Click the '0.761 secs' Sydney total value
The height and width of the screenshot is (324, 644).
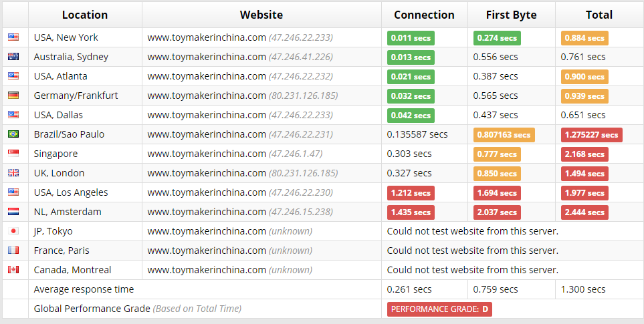pos(582,57)
